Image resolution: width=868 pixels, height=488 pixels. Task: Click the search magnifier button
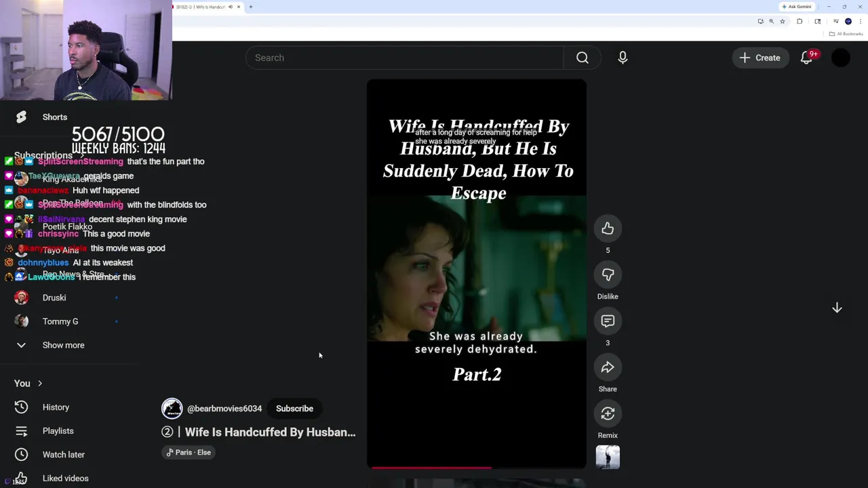click(x=582, y=58)
